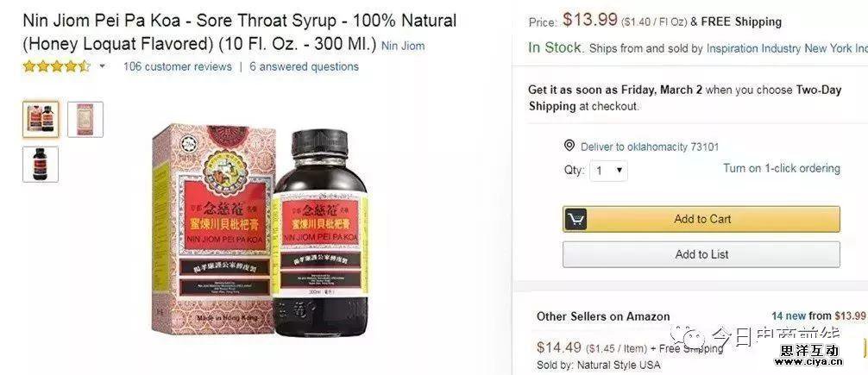Open Inspiration Industry New York seller link
Screen dimensions: 868x375
point(787,48)
